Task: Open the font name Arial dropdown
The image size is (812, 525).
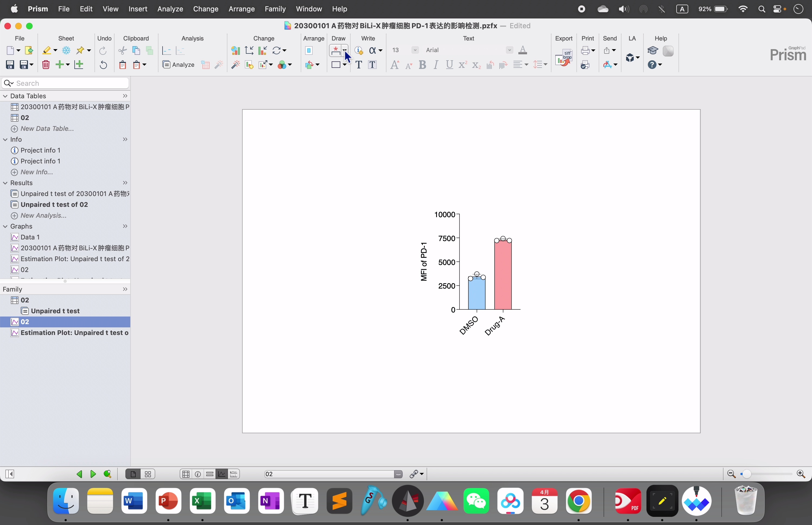Action: tap(509, 50)
